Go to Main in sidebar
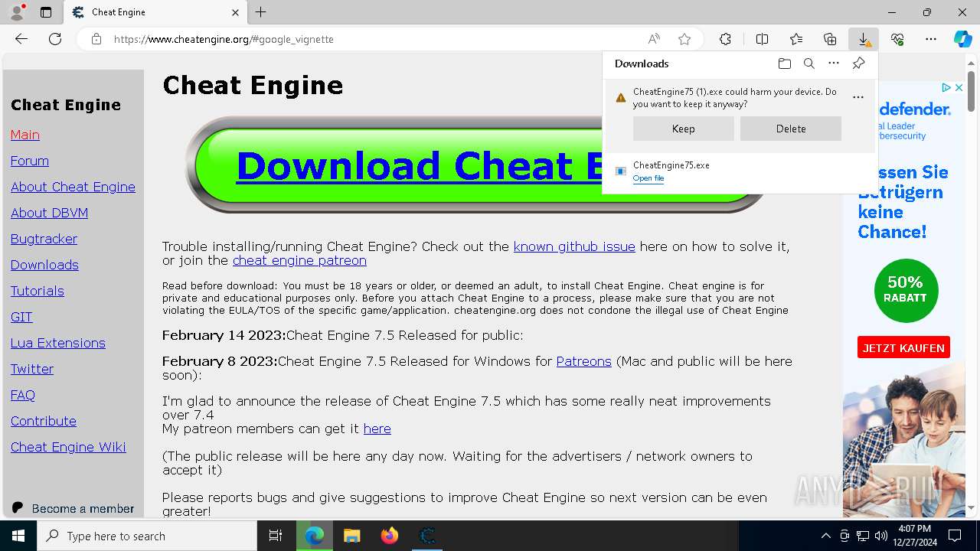 tap(25, 135)
